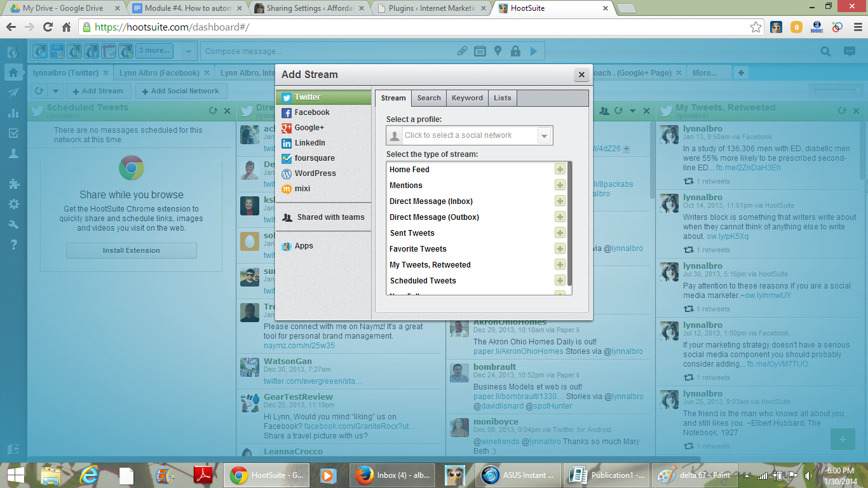This screenshot has width=868, height=488.
Task: Adjust the column width slider in toolbar
Action: tap(834, 91)
